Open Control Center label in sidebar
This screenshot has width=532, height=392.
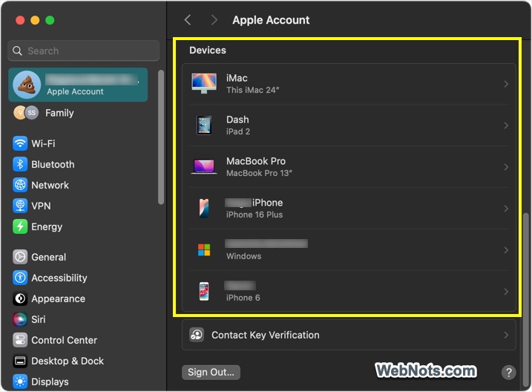coord(64,340)
